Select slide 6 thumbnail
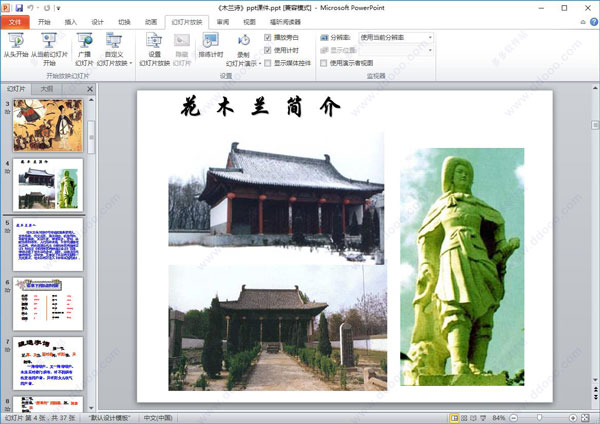This screenshot has width=600, height=424. point(48,304)
